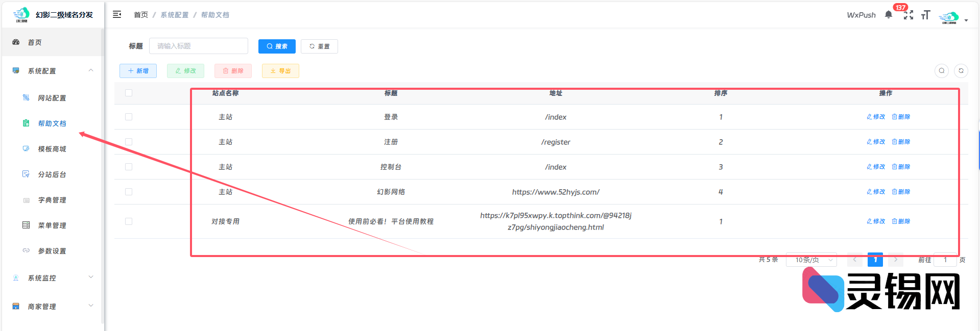The width and height of the screenshot is (980, 331).
Task: Click 修改 link for the 登录 row
Action: point(876,117)
